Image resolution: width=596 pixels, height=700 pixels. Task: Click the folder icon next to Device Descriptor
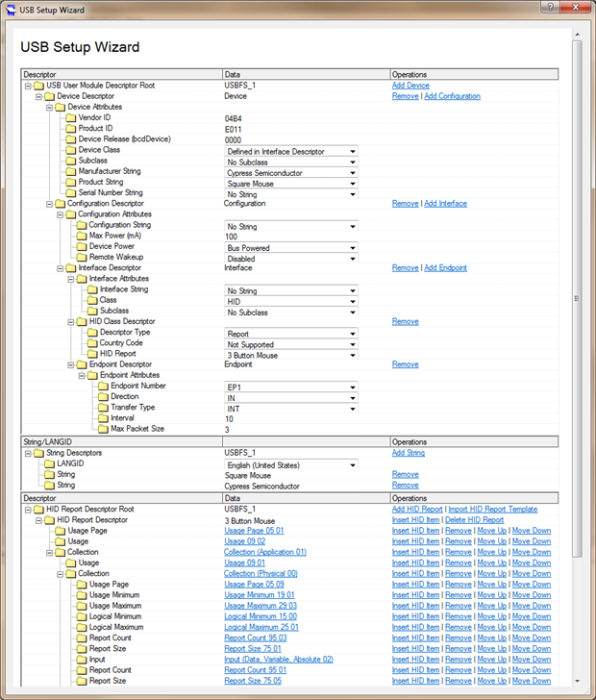(49, 96)
